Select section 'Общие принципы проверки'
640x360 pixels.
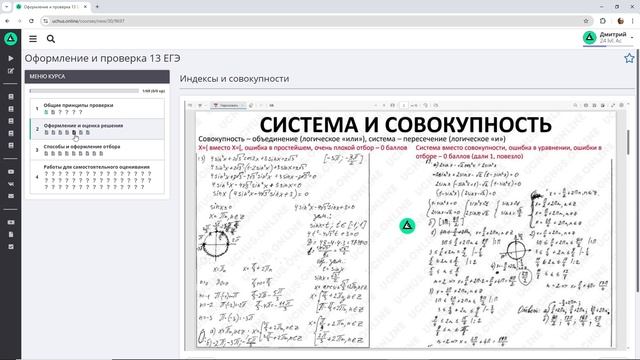tap(78, 105)
